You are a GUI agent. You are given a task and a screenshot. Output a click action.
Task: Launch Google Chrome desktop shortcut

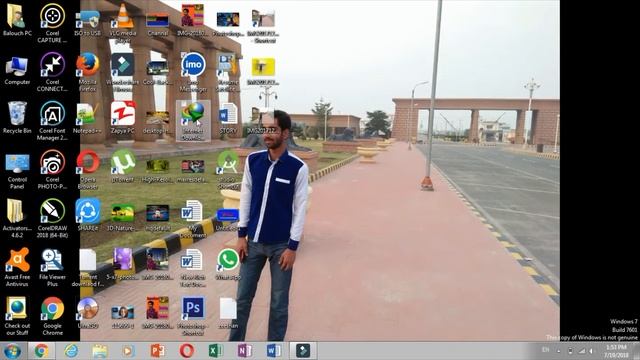click(x=52, y=316)
